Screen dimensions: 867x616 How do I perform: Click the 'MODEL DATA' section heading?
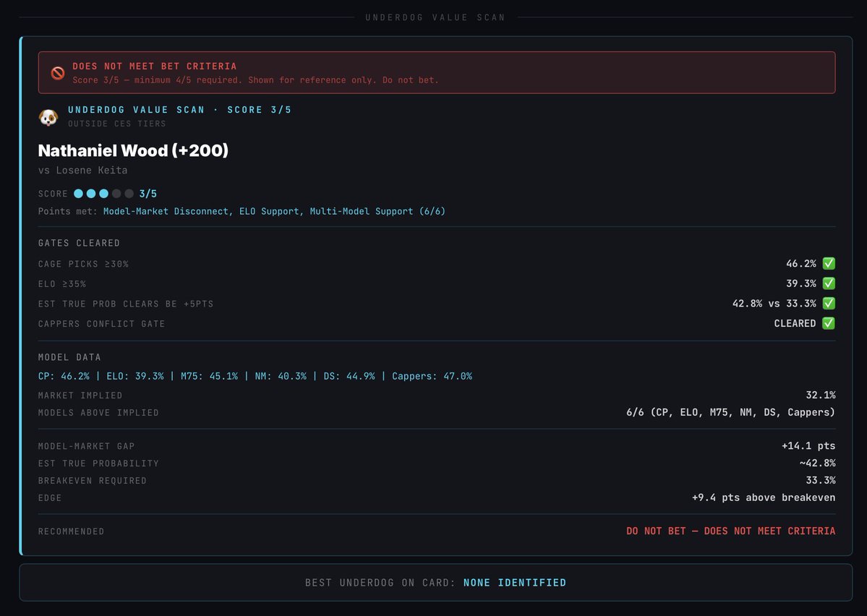69,357
